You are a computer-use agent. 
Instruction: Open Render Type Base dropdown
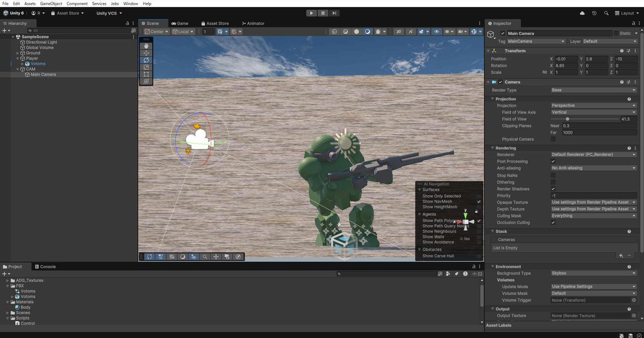point(594,90)
